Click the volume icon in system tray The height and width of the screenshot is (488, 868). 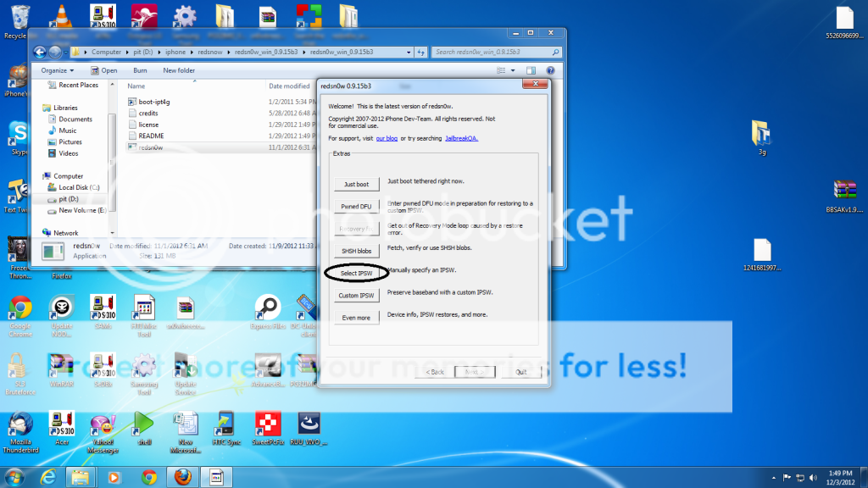[813, 478]
